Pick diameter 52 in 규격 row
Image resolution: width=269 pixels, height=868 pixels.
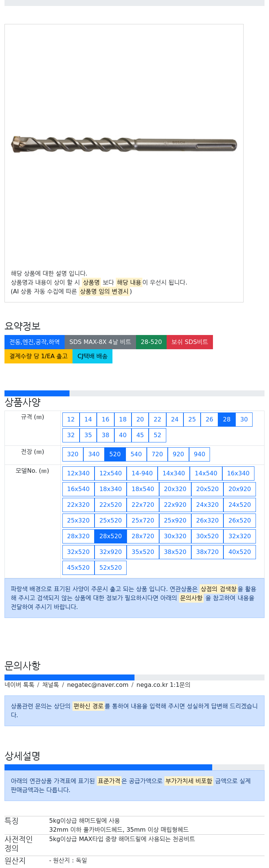pyautogui.click(x=157, y=435)
